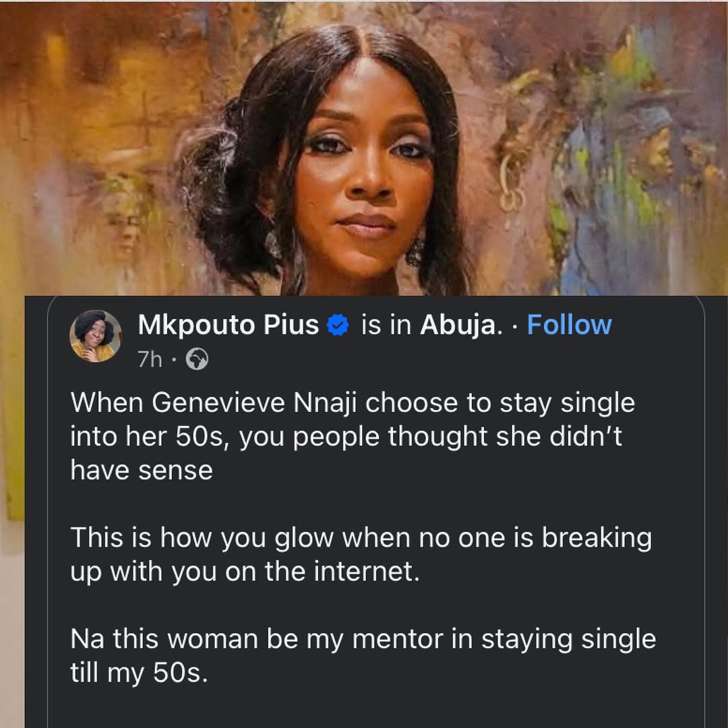The image size is (728, 728).
Task: Click the Mkpouto Pius author name
Action: pyautogui.click(x=228, y=326)
